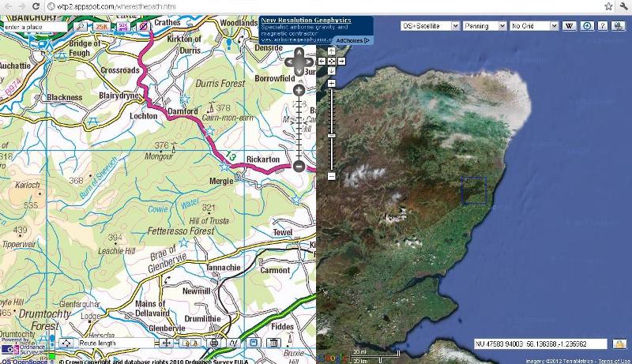Click the import/export arrows icon
The image size is (632, 364).
pyautogui.click(x=191, y=343)
